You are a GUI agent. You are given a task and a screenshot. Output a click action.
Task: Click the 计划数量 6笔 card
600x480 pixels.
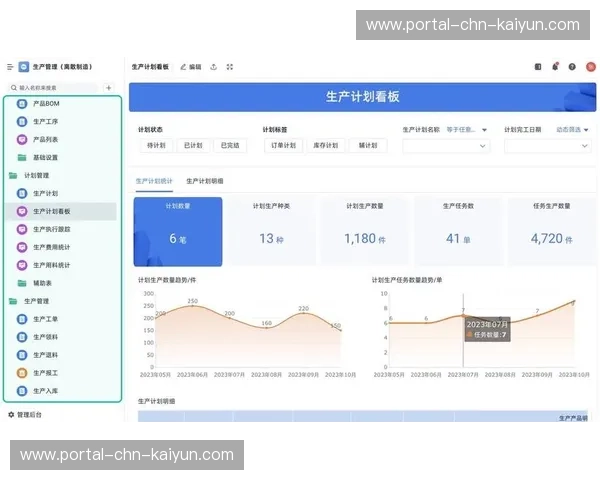coord(178,232)
